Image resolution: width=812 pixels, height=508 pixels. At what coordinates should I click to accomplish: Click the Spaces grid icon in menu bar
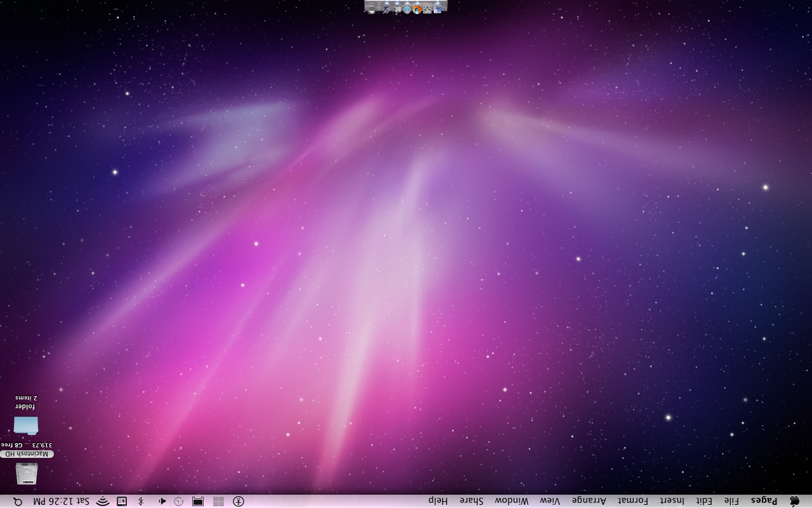point(218,501)
